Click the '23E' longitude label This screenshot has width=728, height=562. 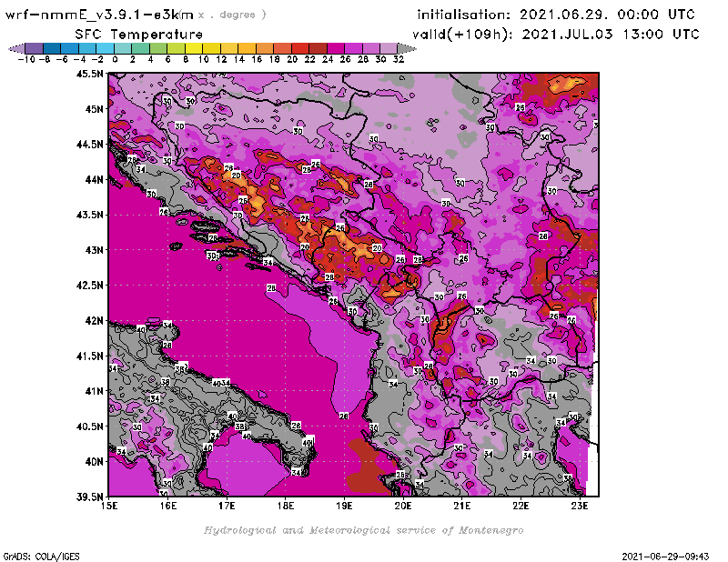click(x=580, y=506)
